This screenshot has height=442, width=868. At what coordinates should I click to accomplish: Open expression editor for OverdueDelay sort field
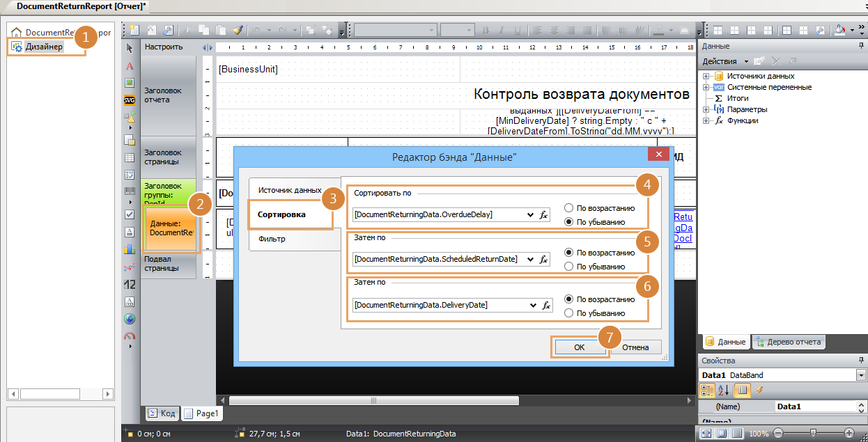tap(545, 215)
